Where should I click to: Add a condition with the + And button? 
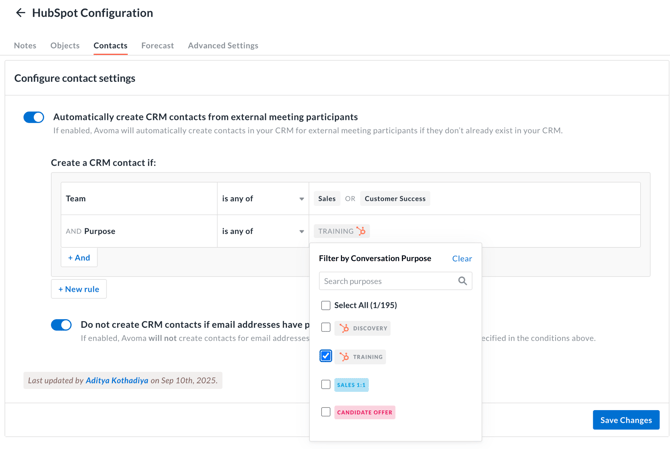coord(79,258)
